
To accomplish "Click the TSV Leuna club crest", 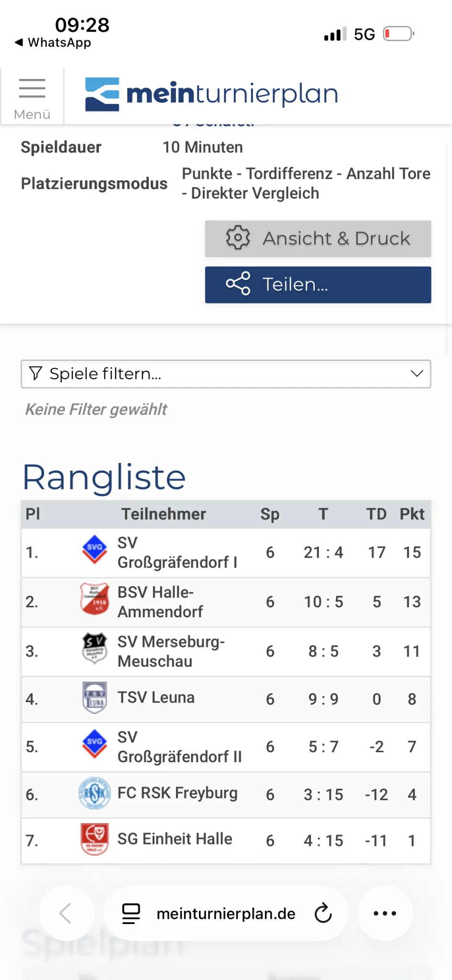I will point(95,698).
